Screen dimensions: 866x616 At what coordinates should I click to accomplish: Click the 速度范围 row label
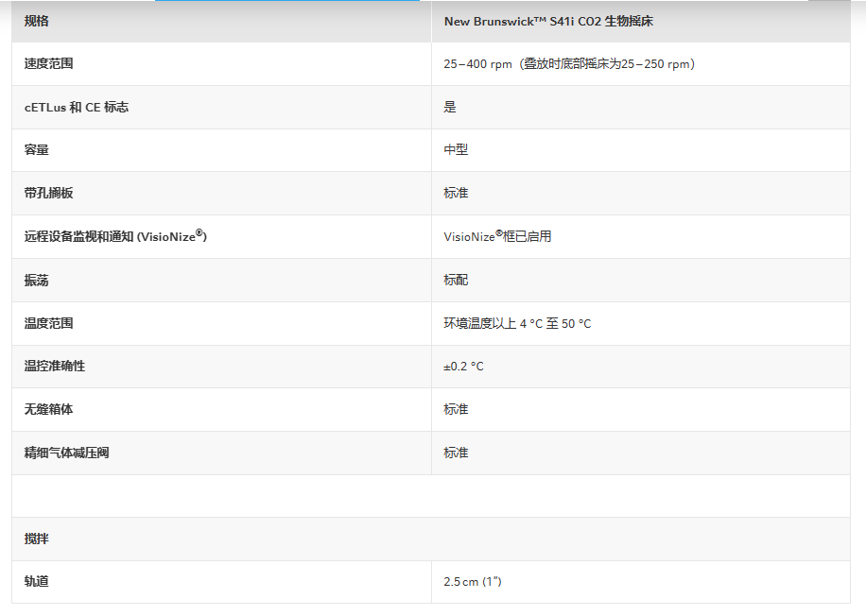pyautogui.click(x=48, y=63)
